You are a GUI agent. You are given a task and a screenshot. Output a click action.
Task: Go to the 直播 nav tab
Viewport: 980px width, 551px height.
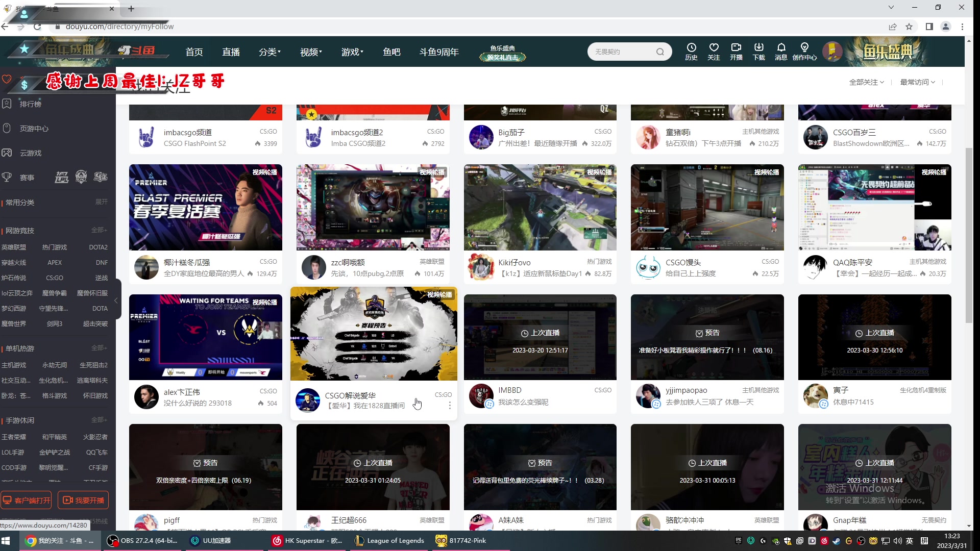231,52
